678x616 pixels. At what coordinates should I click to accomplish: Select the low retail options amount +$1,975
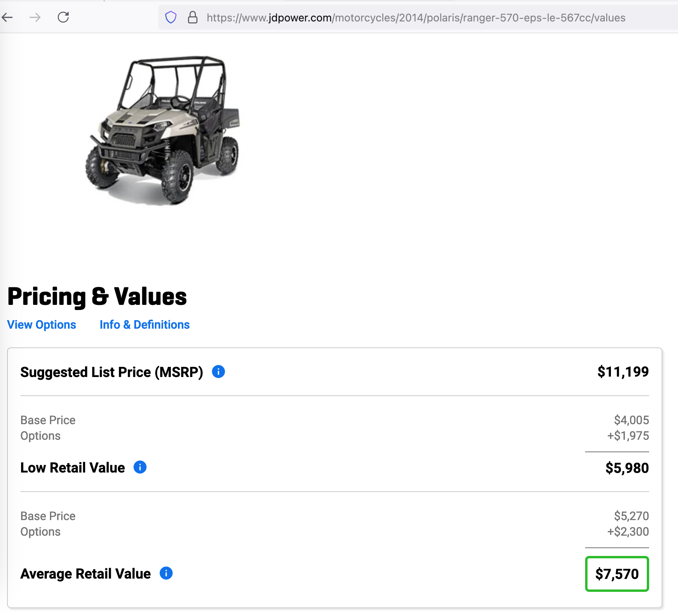pos(628,435)
